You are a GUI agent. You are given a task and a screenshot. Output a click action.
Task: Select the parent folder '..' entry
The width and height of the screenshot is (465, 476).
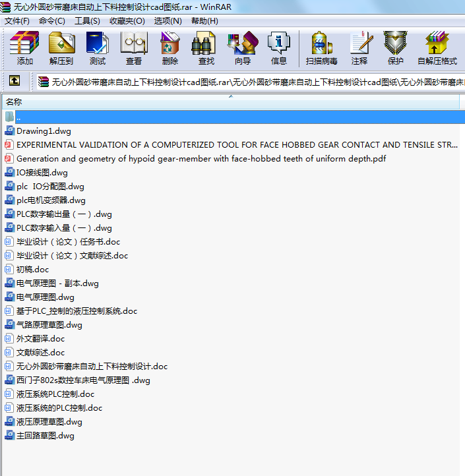click(x=18, y=117)
